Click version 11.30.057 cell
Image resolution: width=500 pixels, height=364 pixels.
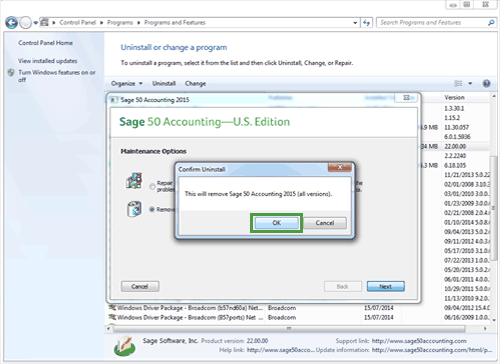456,127
